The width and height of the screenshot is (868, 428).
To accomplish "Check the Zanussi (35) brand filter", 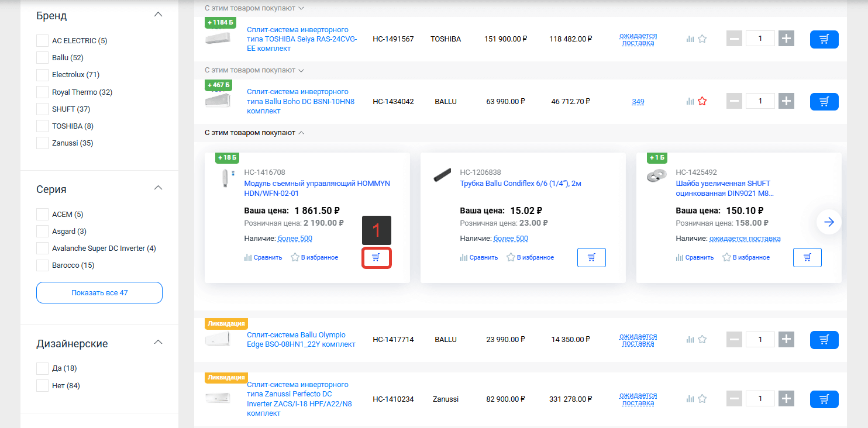I will click(x=42, y=143).
